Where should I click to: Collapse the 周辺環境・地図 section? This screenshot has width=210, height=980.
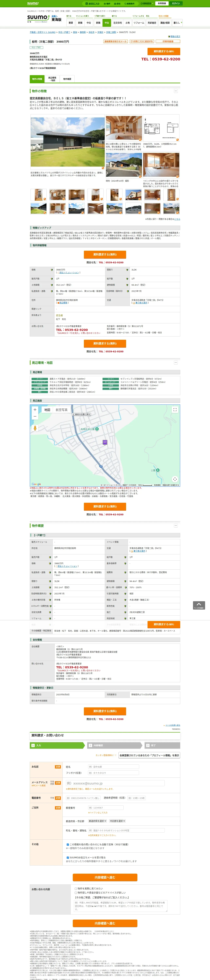pos(176,363)
